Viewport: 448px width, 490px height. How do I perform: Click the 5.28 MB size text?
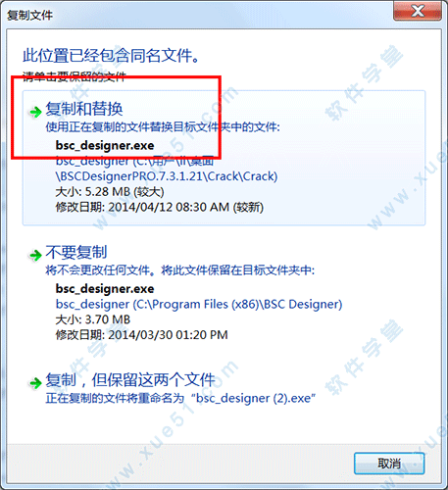tap(110, 192)
